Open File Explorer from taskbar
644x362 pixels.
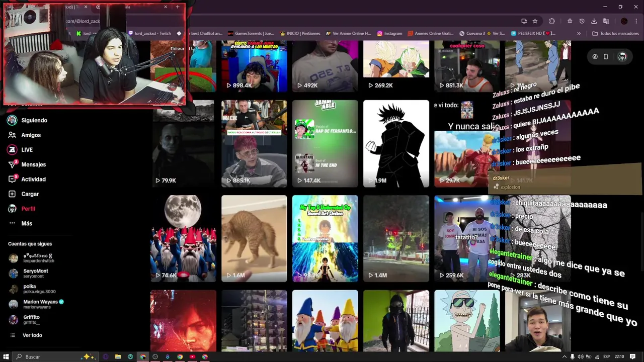118,356
